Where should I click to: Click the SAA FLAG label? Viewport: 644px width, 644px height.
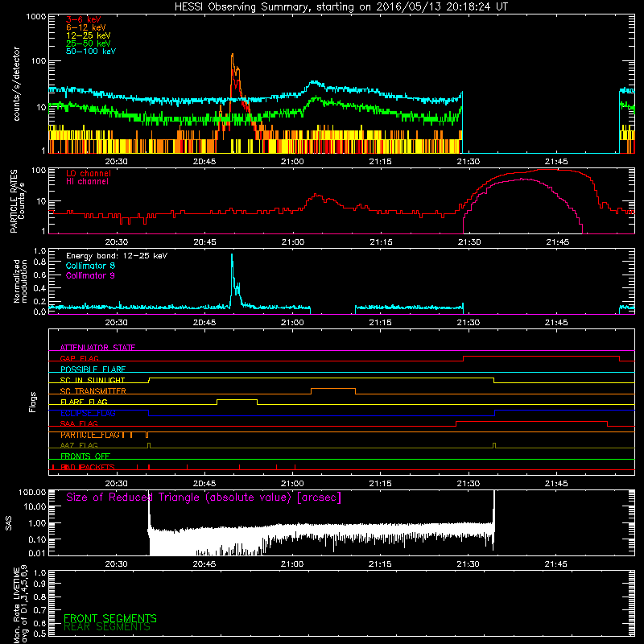[x=79, y=423]
